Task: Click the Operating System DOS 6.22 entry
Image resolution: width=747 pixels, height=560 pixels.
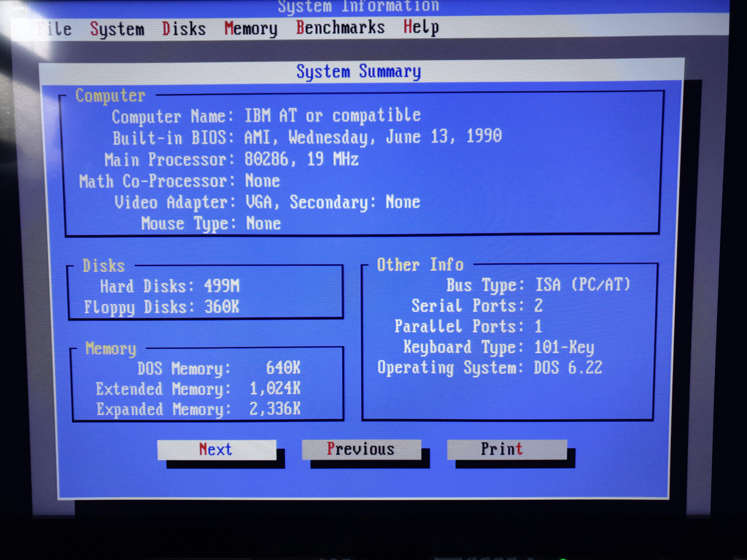Action: [x=489, y=368]
